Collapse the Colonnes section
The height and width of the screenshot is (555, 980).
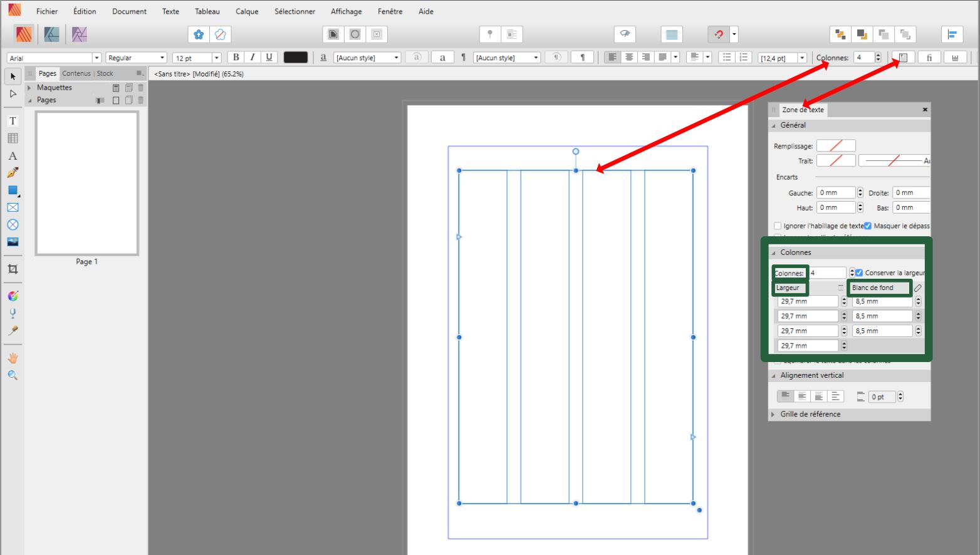click(773, 252)
